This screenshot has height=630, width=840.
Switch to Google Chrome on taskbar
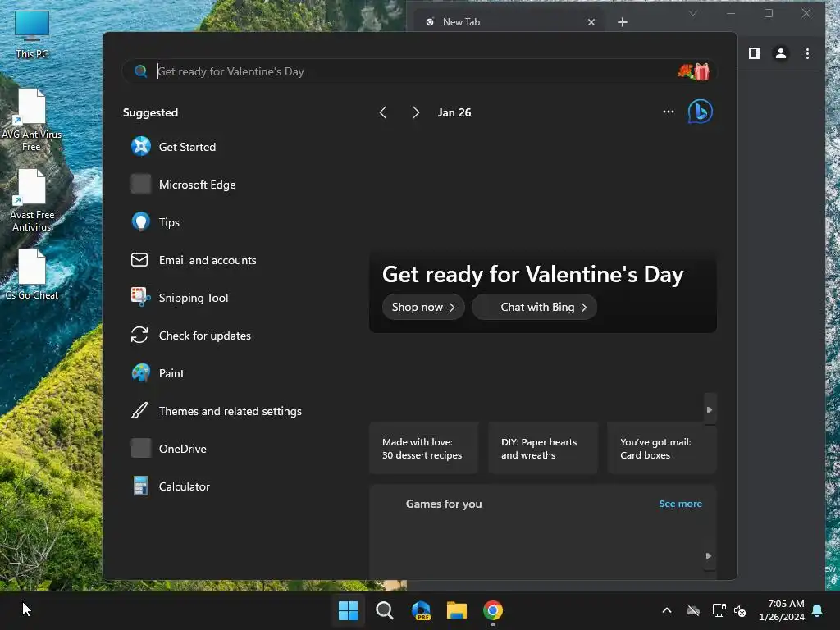point(493,610)
